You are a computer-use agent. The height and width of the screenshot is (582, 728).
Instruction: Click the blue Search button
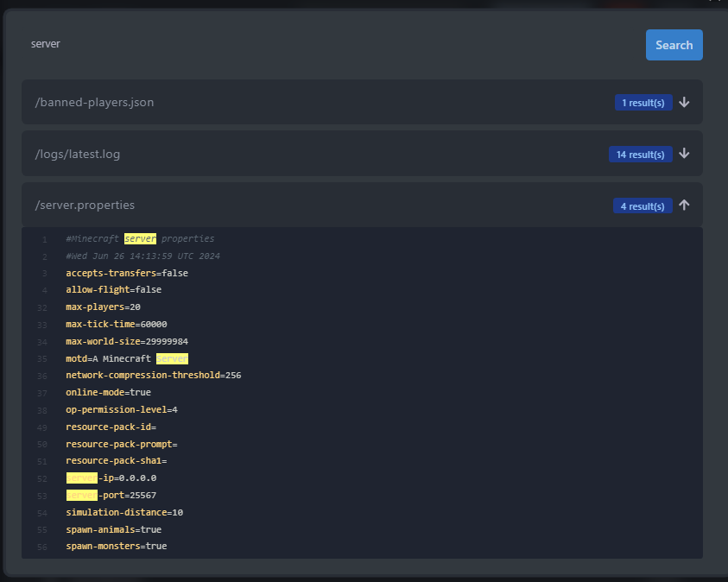(674, 44)
